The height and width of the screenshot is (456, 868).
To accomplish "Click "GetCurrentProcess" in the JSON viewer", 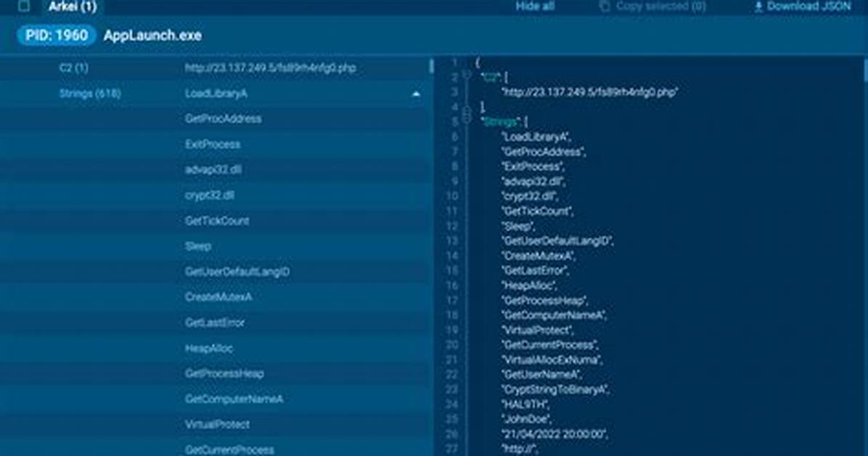I will (549, 345).
